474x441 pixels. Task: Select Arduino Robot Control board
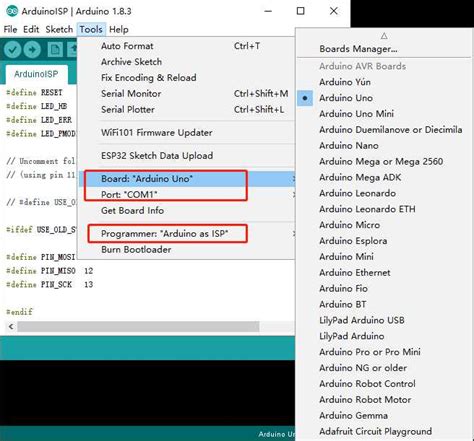coord(384,384)
